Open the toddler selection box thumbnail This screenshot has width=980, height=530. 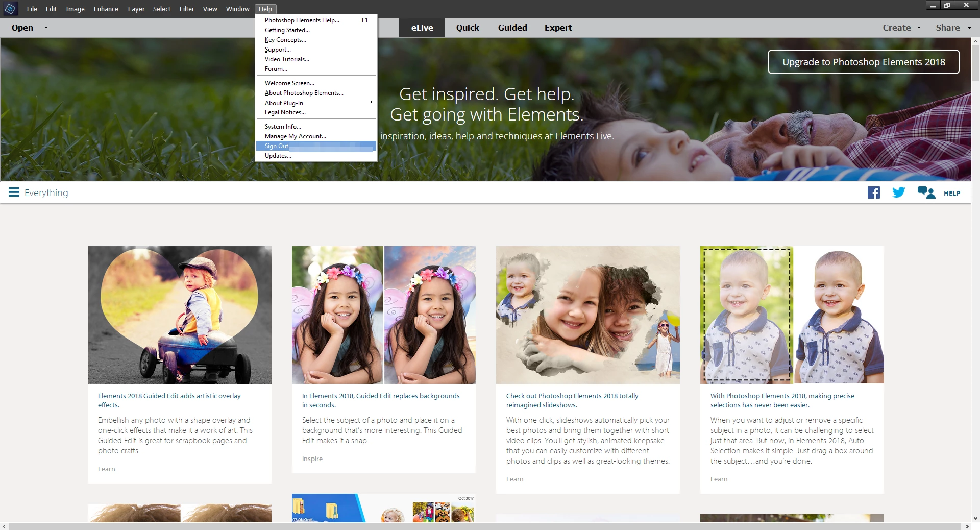pyautogui.click(x=792, y=315)
